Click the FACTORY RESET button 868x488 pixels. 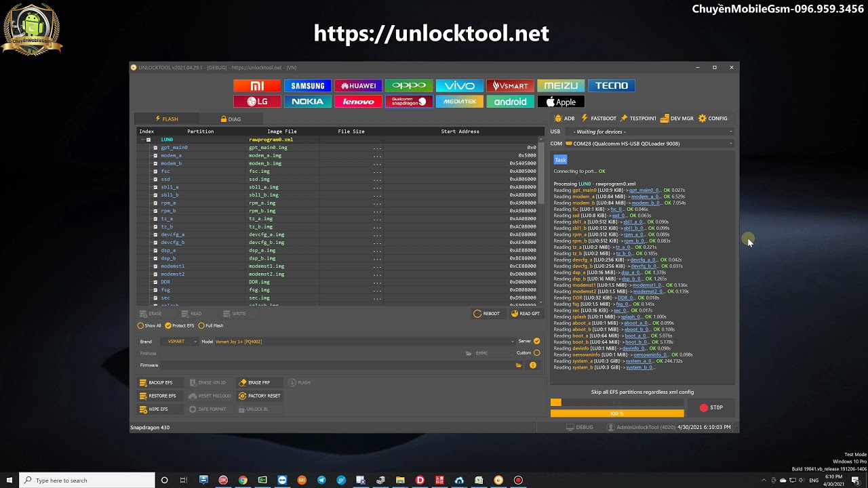tap(260, 396)
